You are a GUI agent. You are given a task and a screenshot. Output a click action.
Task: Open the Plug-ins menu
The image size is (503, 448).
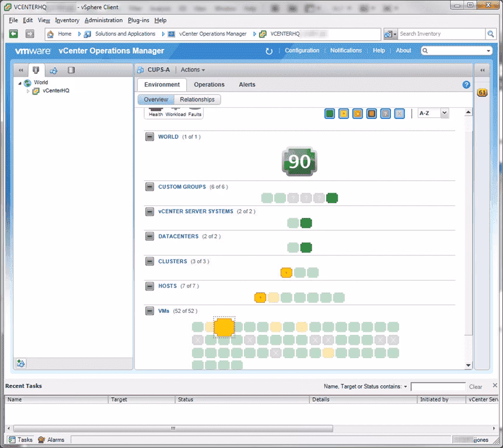point(138,20)
